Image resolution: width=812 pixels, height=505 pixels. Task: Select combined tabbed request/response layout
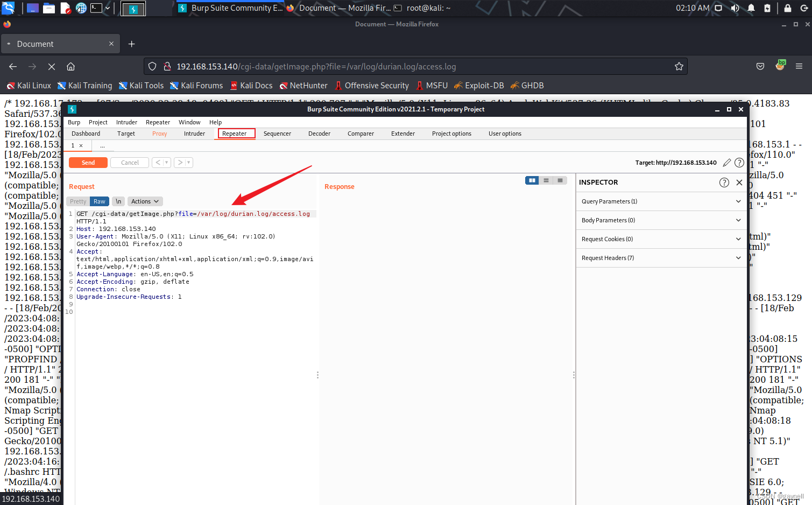tap(560, 180)
